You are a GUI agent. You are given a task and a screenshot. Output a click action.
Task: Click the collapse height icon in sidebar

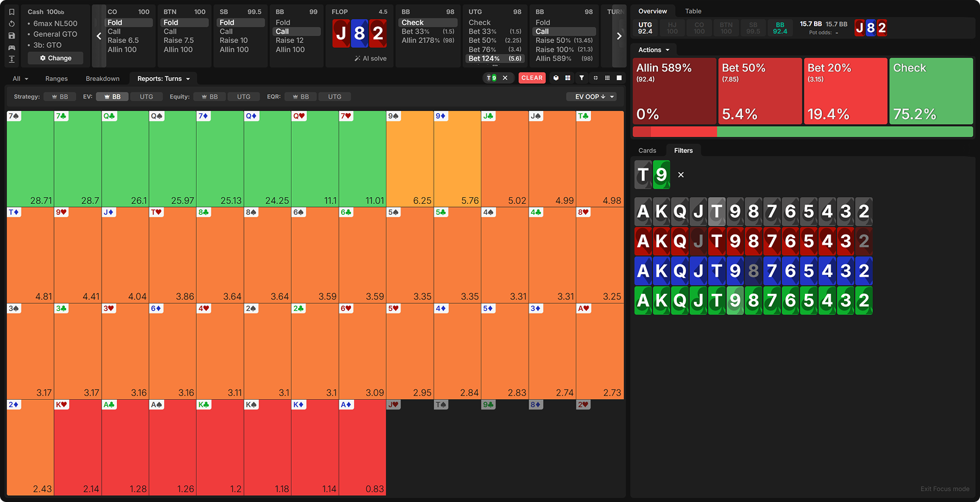(x=12, y=59)
